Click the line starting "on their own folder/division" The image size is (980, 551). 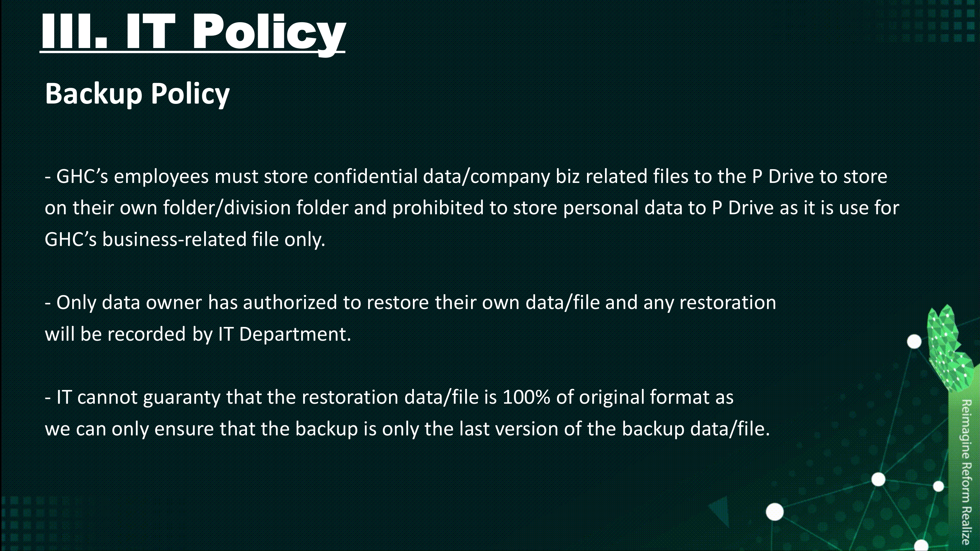472,208
